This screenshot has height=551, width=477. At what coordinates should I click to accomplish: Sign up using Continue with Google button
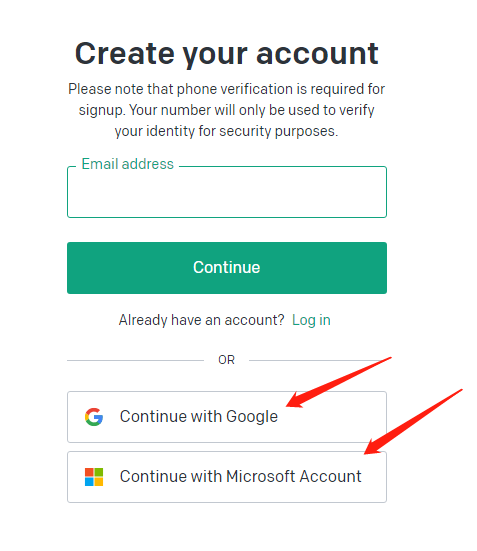pyautogui.click(x=227, y=417)
